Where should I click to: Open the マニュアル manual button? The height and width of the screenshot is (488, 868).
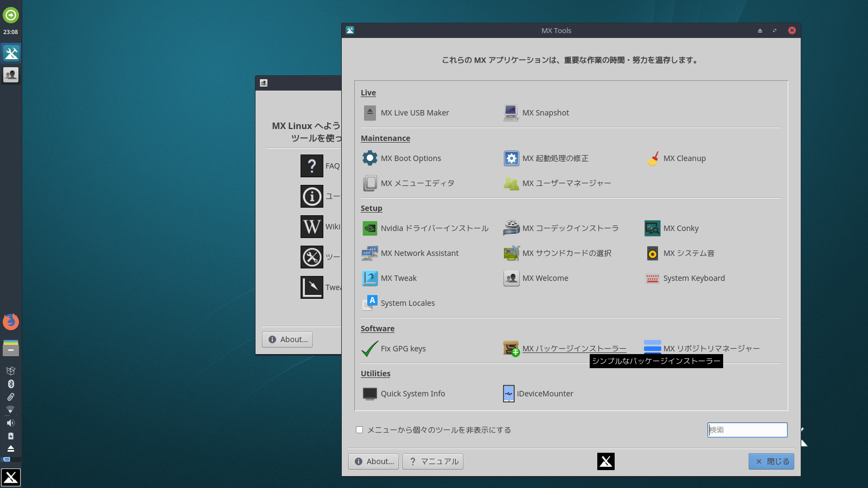(x=433, y=461)
